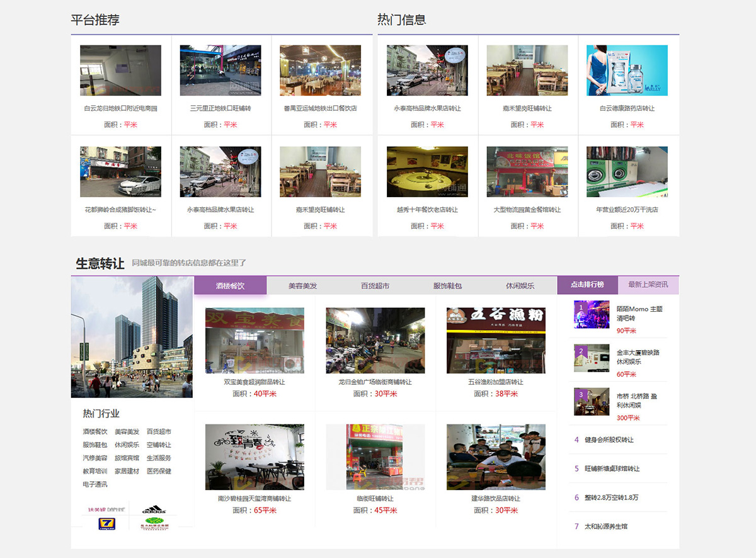756x558 pixels.
Task: Click the 五谷渔粉 shop photo
Action: pyautogui.click(x=496, y=340)
